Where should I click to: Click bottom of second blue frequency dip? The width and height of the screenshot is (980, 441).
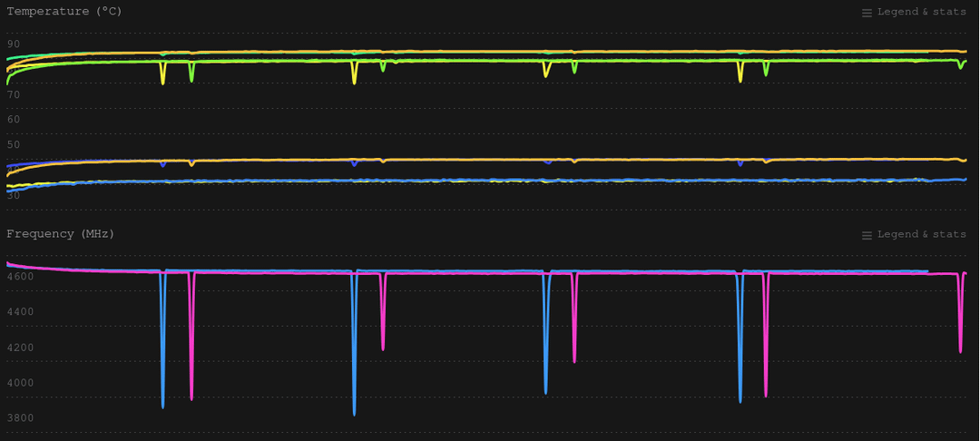tap(354, 413)
